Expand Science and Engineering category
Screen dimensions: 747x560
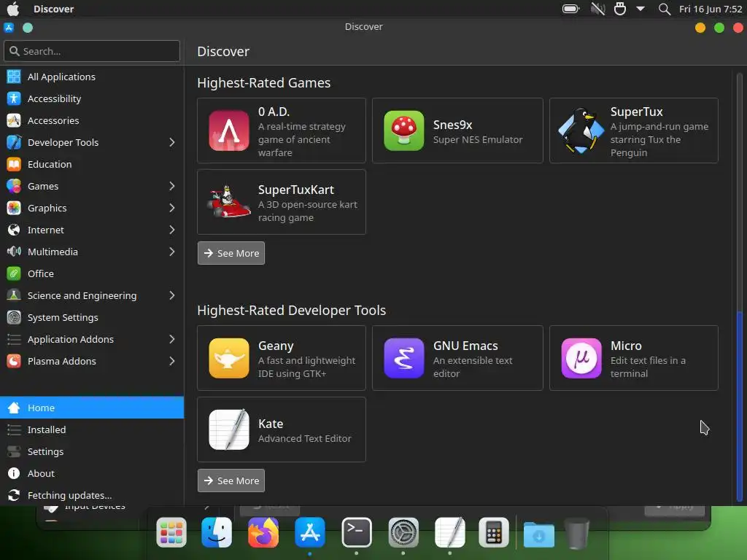[172, 296]
